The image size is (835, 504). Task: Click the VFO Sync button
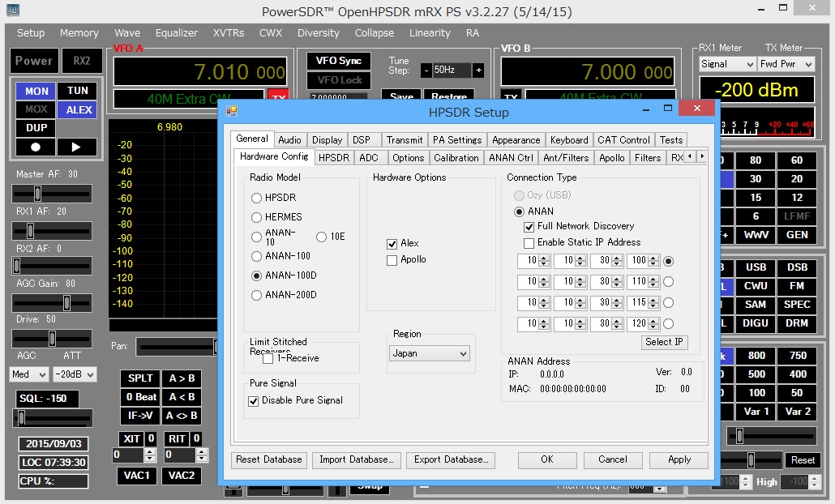point(339,61)
